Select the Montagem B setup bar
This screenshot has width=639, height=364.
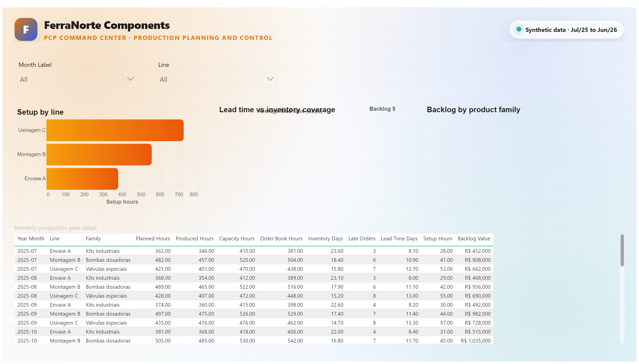click(99, 155)
